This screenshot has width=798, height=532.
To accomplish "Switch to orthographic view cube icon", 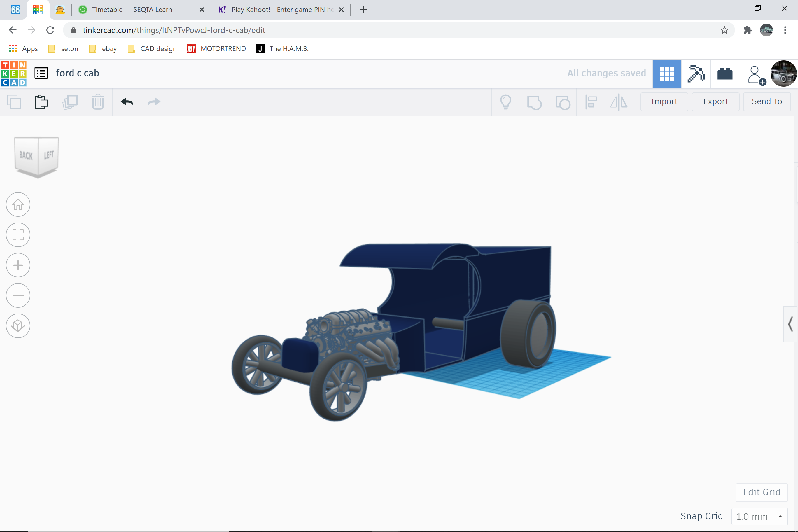I will coord(18,326).
